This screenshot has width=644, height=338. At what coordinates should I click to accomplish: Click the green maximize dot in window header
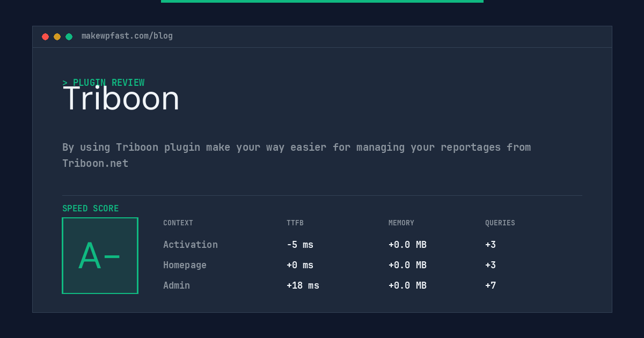(69, 36)
